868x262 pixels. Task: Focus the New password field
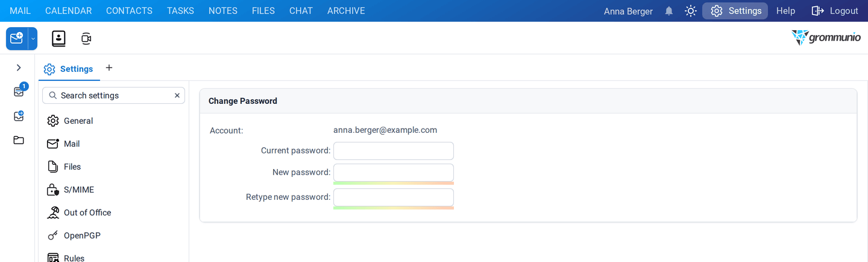(x=394, y=173)
